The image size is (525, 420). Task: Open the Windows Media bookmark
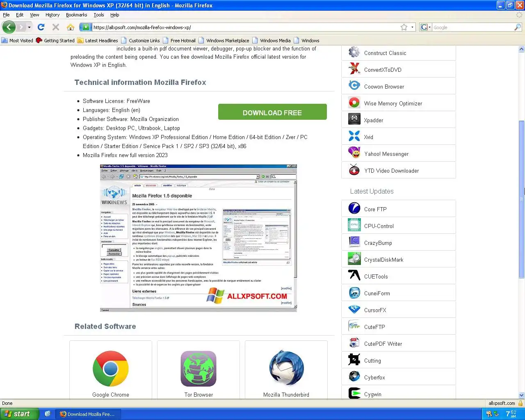pos(272,41)
